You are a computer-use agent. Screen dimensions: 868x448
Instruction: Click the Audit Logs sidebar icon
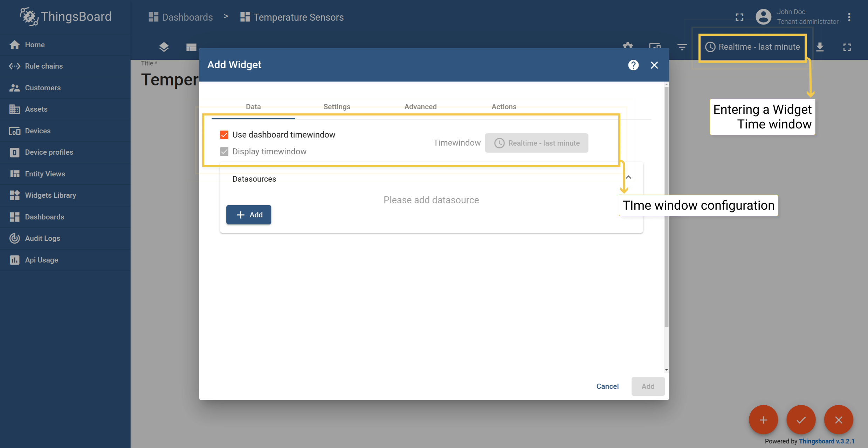[x=14, y=238]
